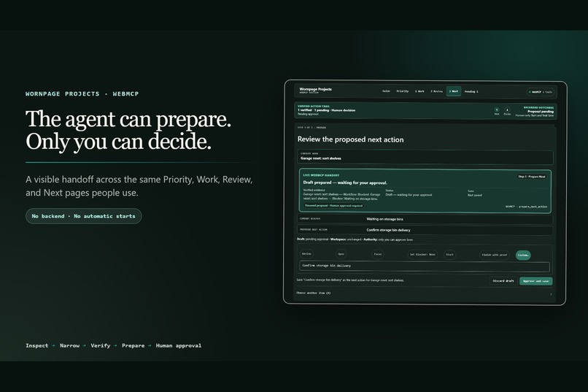Click the Inspect step in the footer
This screenshot has width=588, height=392.
click(x=36, y=345)
